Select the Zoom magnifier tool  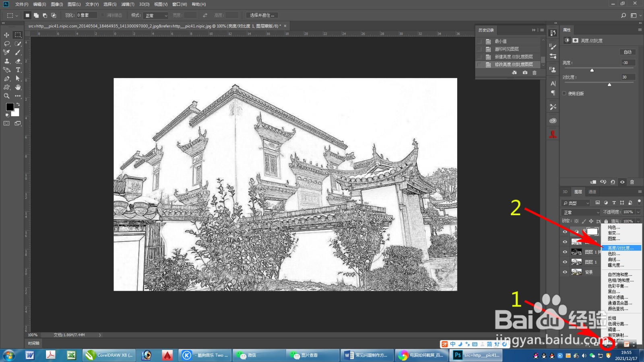[7, 96]
